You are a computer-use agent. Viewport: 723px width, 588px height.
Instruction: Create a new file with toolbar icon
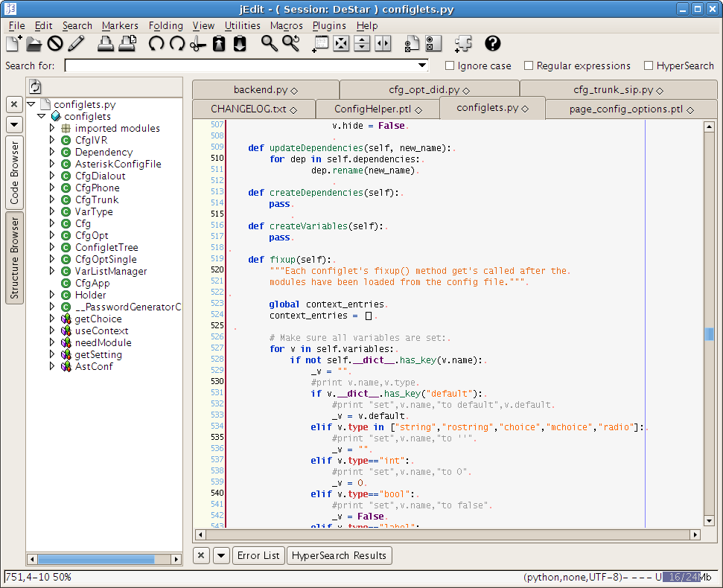coord(13,44)
